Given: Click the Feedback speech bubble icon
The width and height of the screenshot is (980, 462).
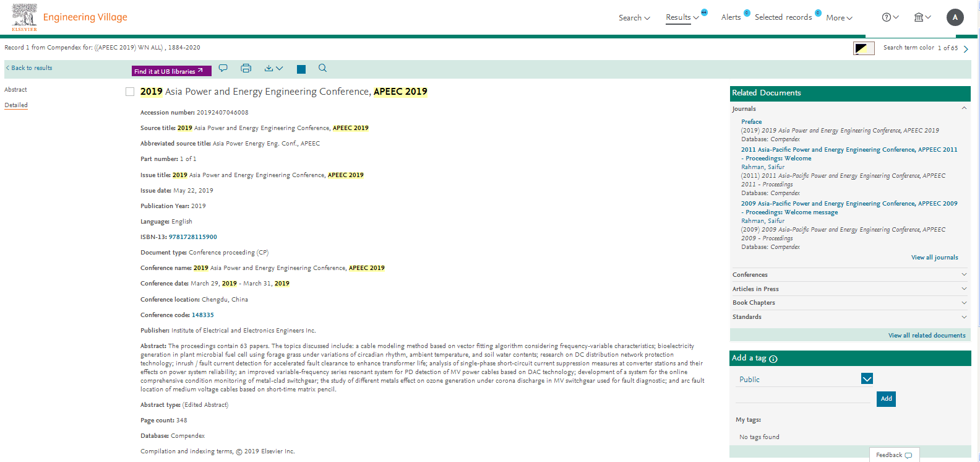Looking at the screenshot, I should [x=908, y=455].
